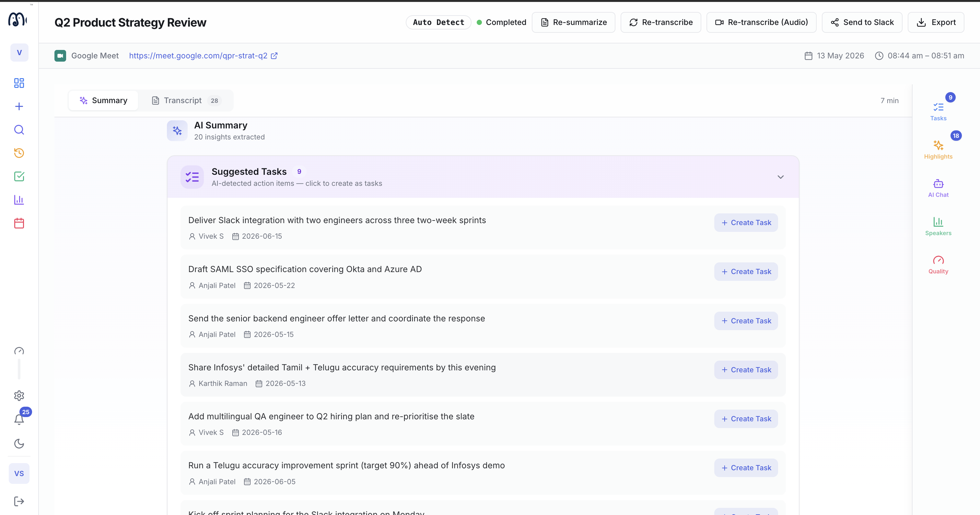
Task: Click 'Run a Telugu accuracy improvement sprint' text
Action: pos(346,465)
